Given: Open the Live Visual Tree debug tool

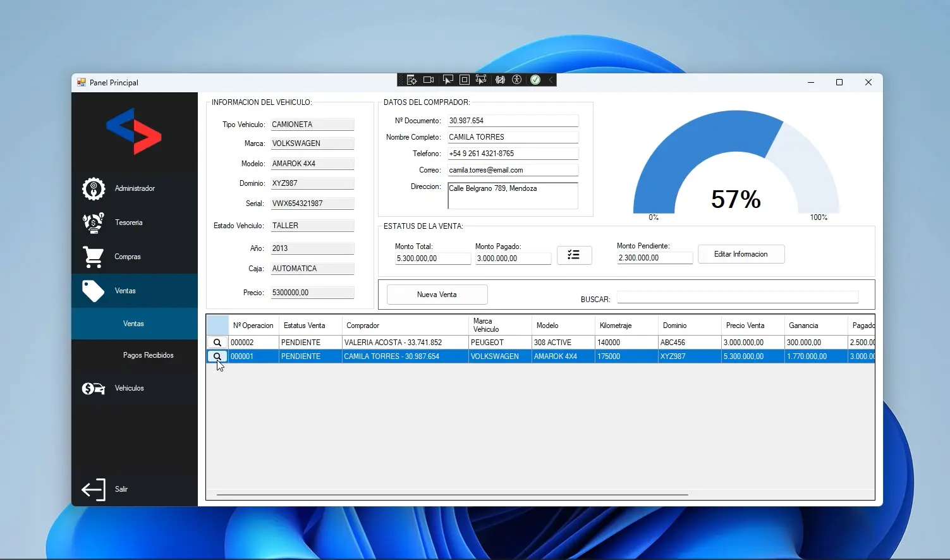Looking at the screenshot, I should (x=411, y=80).
